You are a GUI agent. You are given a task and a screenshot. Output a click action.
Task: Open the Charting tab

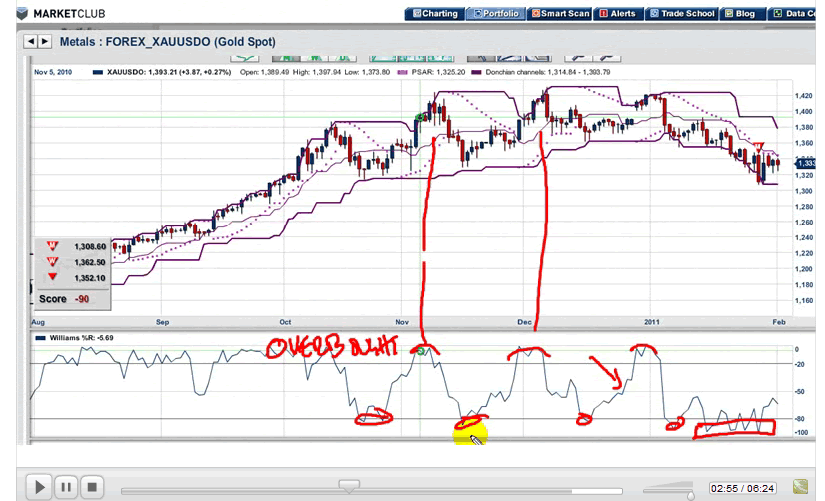point(435,14)
